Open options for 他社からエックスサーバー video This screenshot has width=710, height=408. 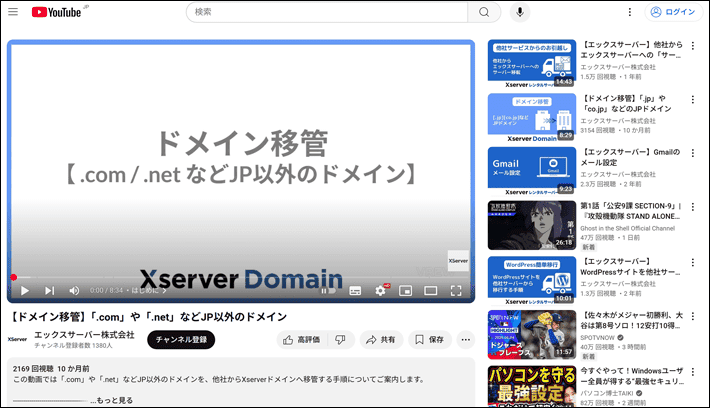pos(693,46)
